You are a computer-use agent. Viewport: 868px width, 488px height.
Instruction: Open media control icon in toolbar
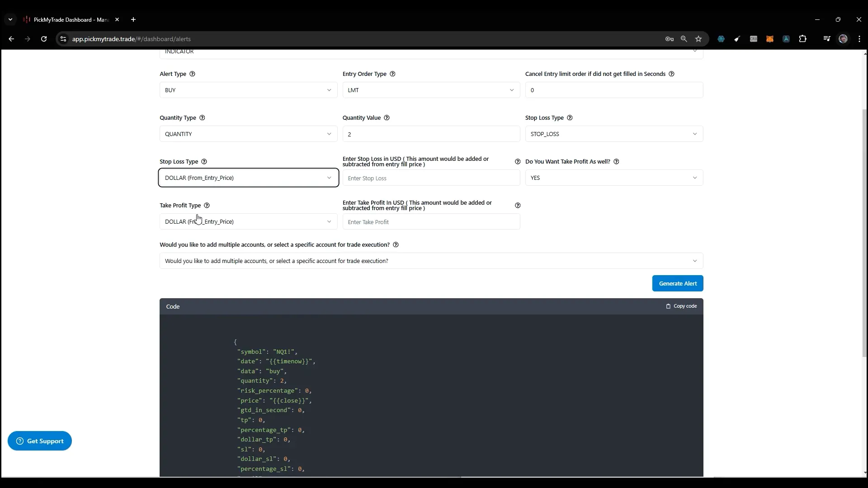[827, 39]
